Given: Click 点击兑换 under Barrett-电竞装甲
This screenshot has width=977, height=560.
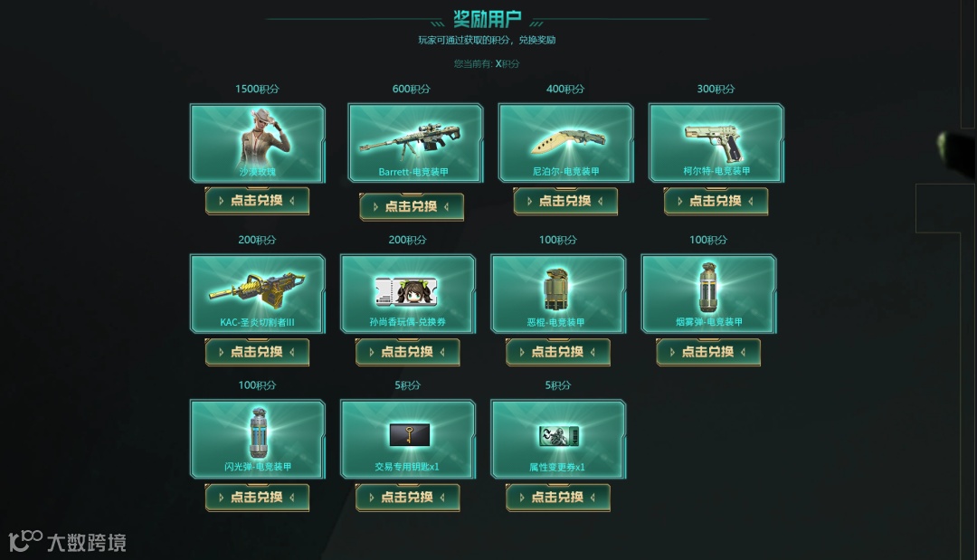Looking at the screenshot, I should [x=412, y=206].
